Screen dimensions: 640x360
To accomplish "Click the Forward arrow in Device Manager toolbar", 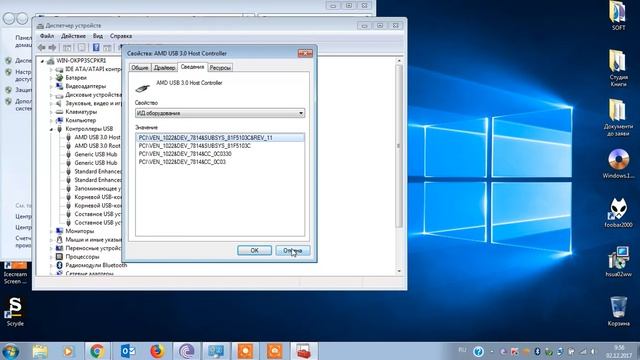I will click(x=52, y=48).
